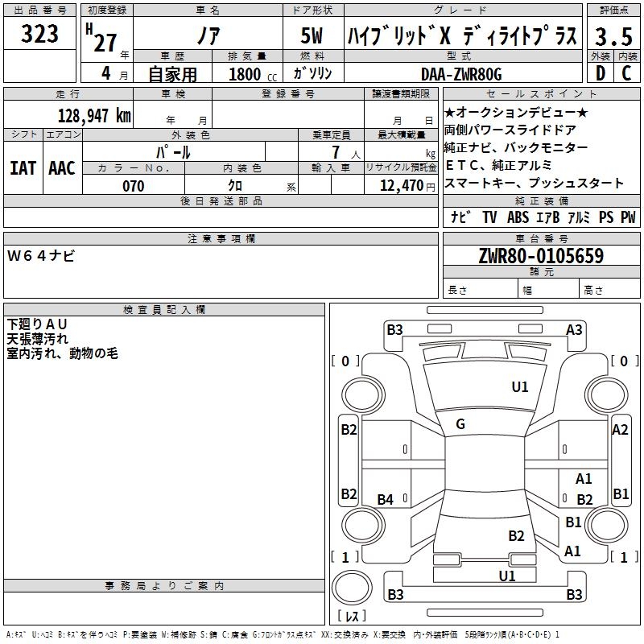Image resolution: width=644 pixels, height=644 pixels.
Task: Click the A3 mark on the front bumper
Action: 574,329
